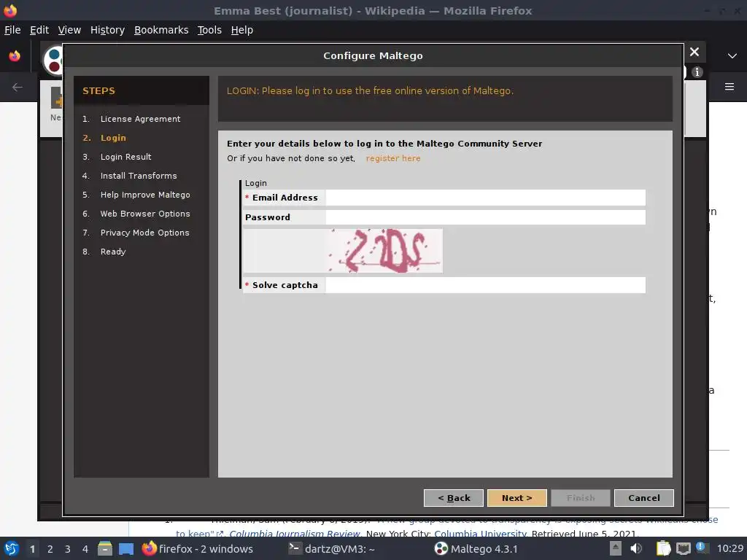This screenshot has height=560, width=747.
Task: Open the start menu on the taskbar
Action: (x=11, y=548)
